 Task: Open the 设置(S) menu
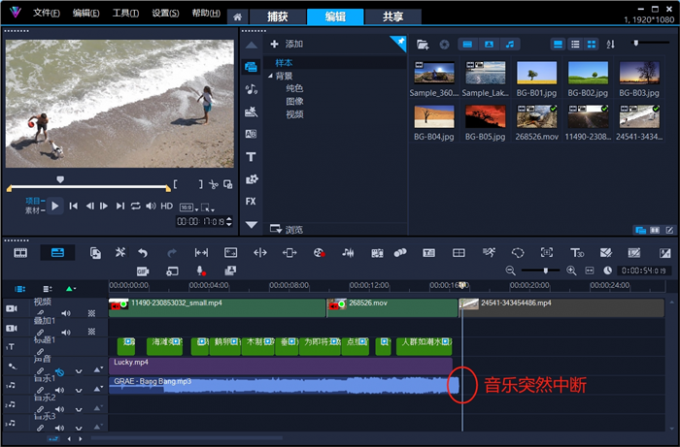pyautogui.click(x=165, y=13)
